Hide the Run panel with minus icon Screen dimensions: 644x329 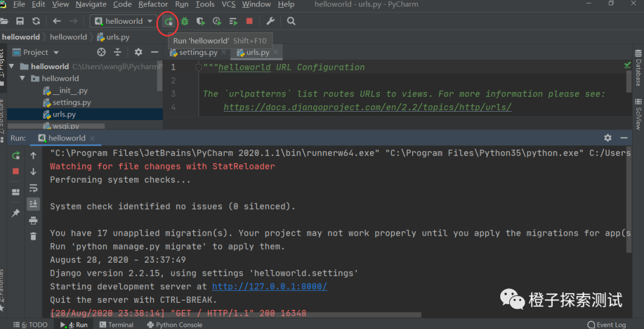pyautogui.click(x=624, y=138)
